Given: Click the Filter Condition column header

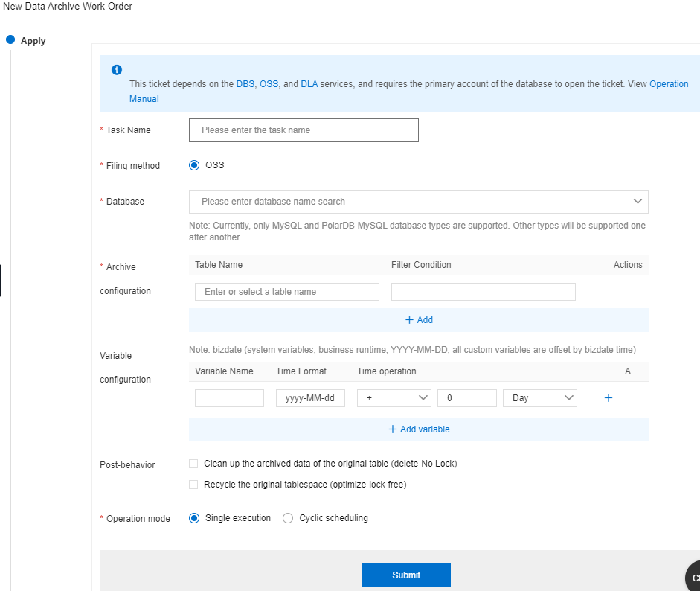Looking at the screenshot, I should (421, 265).
